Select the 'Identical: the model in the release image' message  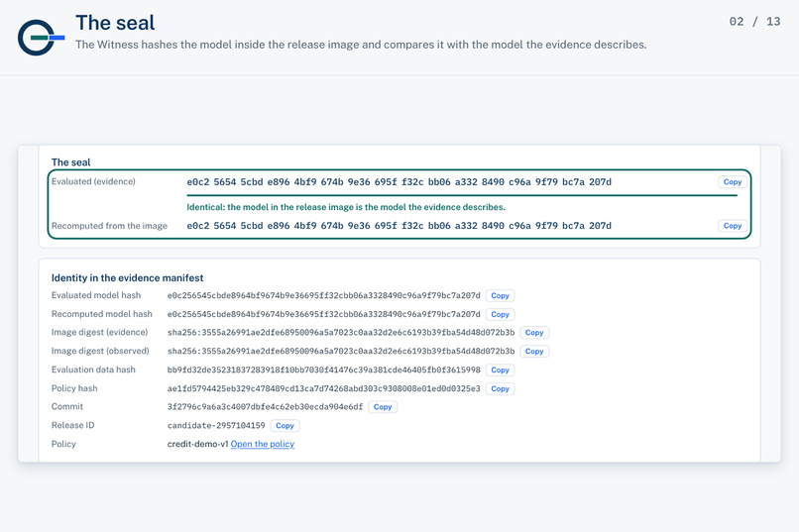pyautogui.click(x=346, y=207)
